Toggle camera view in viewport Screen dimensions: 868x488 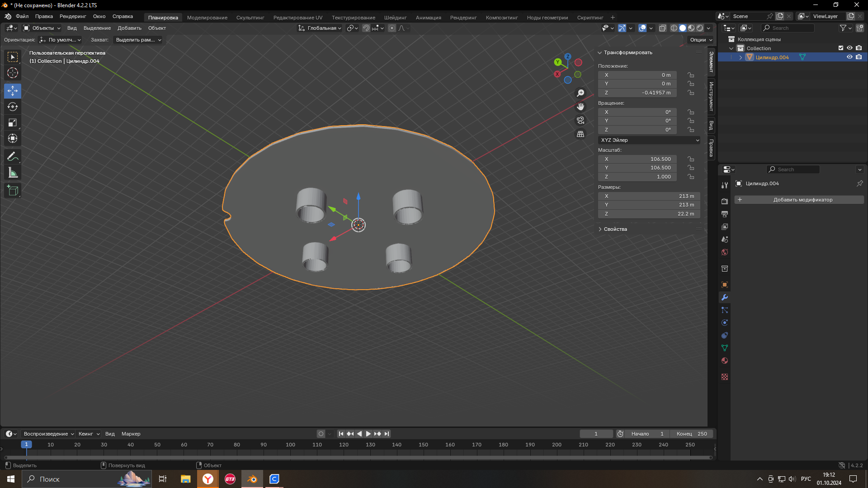[580, 121]
